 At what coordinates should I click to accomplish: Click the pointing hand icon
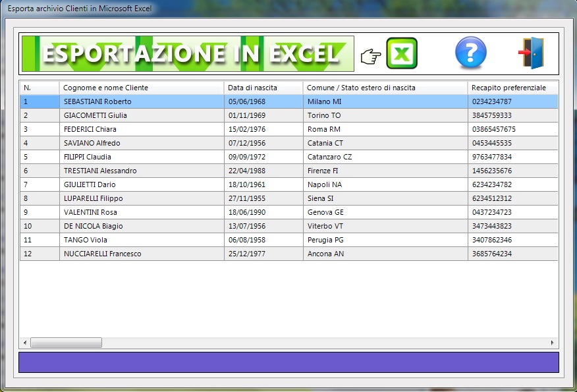[x=371, y=57]
